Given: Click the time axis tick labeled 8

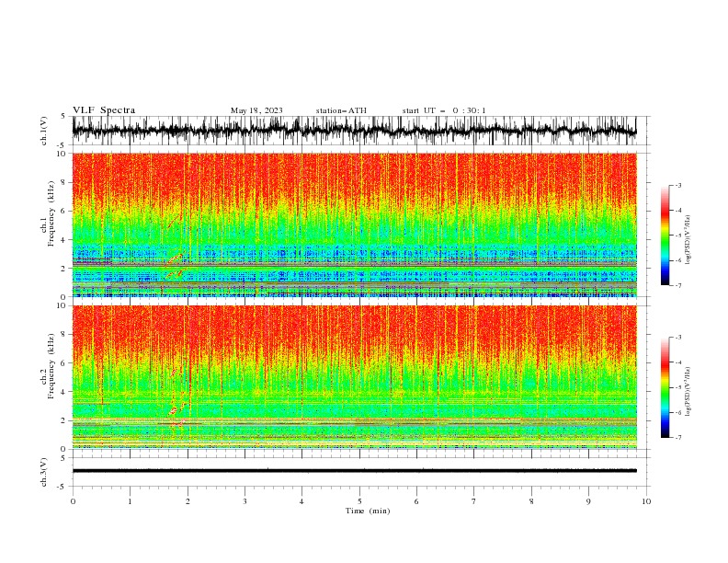Looking at the screenshot, I should [531, 501].
